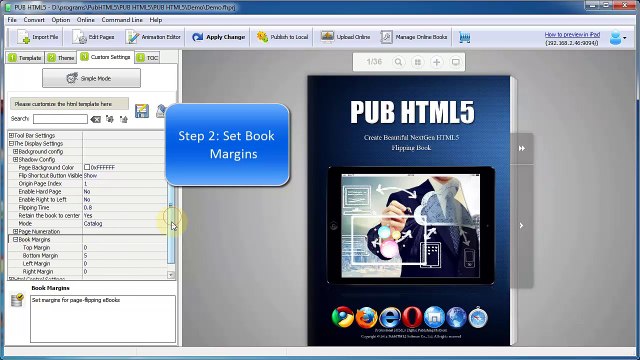The height and width of the screenshot is (360, 640).
Task: Click the book cover page preview
Action: (x=409, y=211)
